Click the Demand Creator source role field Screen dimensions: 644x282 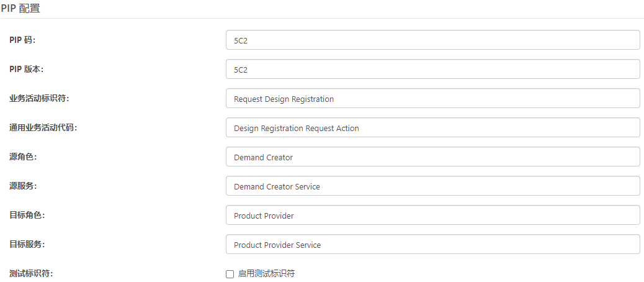click(x=432, y=157)
